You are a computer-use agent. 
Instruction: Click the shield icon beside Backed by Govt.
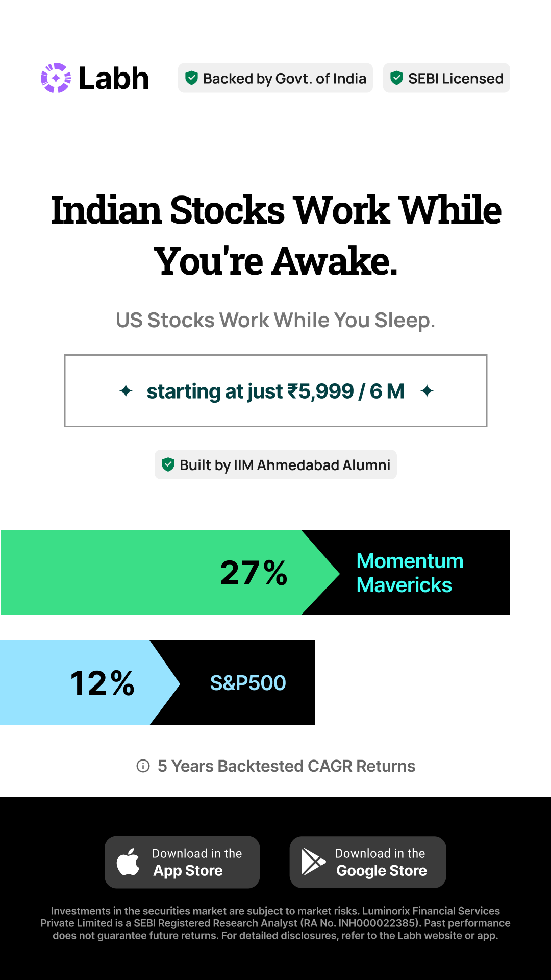click(x=191, y=78)
